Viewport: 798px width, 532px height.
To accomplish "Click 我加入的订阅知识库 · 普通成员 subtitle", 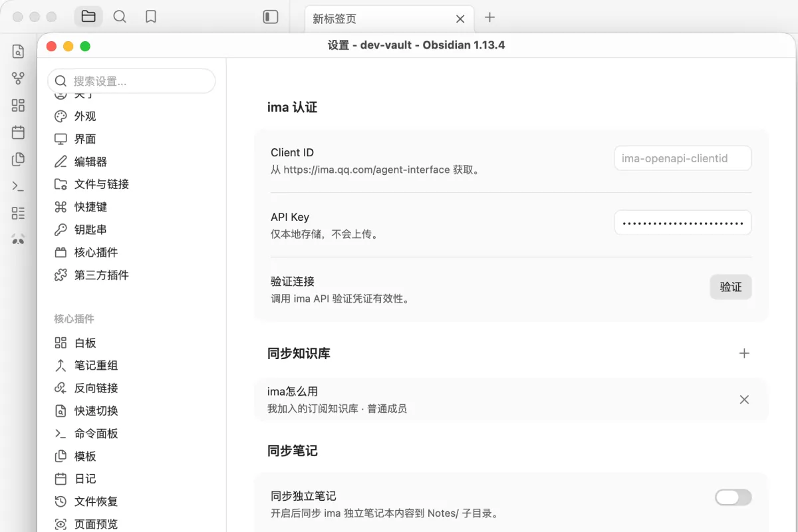I will coord(337,408).
